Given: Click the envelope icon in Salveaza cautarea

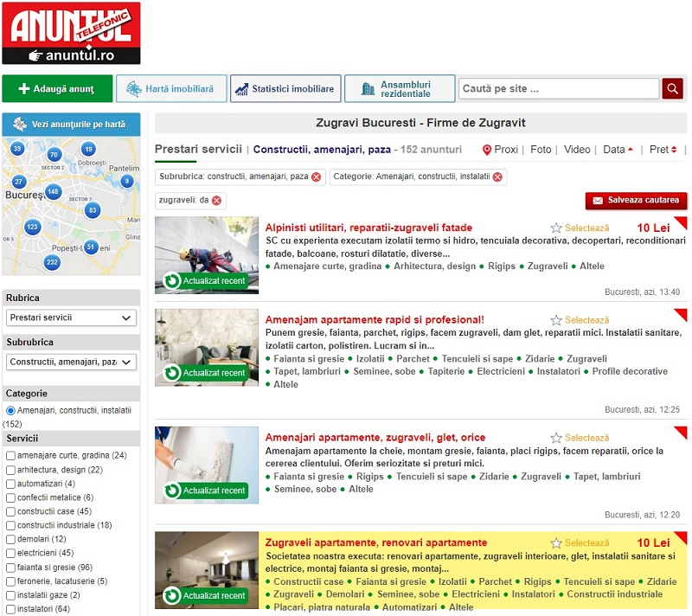Looking at the screenshot, I should pyautogui.click(x=598, y=201).
